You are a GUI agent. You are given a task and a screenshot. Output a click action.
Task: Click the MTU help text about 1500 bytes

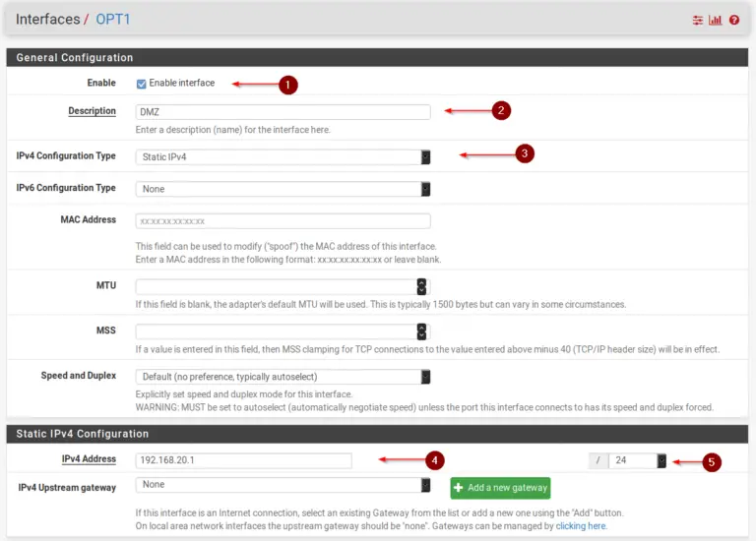click(380, 305)
